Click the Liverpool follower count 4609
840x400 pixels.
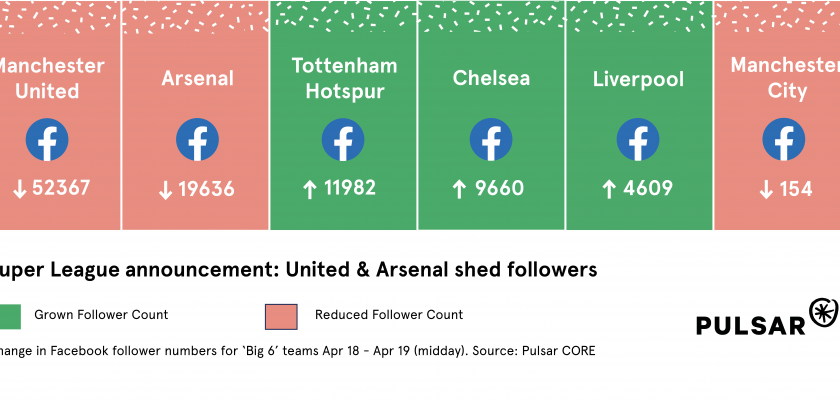(x=648, y=189)
